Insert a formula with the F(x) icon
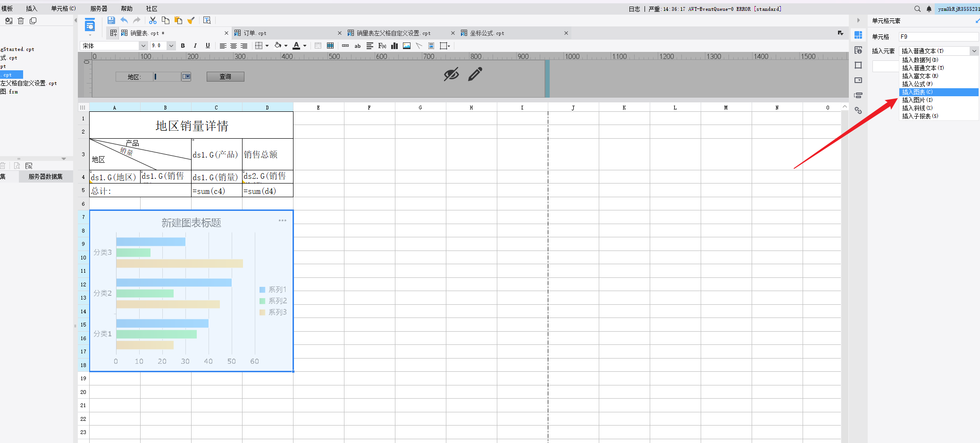The width and height of the screenshot is (980, 443). pos(382,46)
